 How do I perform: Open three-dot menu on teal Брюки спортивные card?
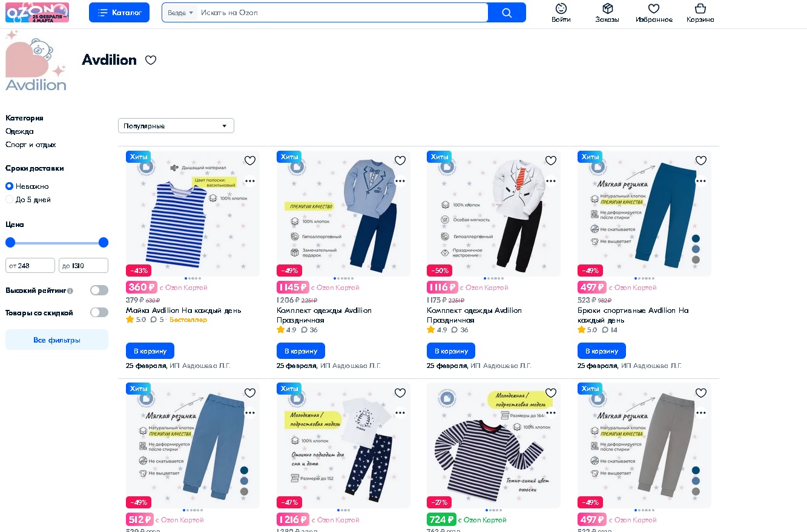pyautogui.click(x=700, y=180)
